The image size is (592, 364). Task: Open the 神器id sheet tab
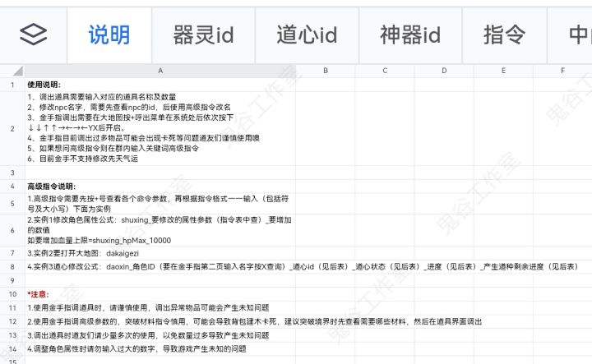point(410,35)
